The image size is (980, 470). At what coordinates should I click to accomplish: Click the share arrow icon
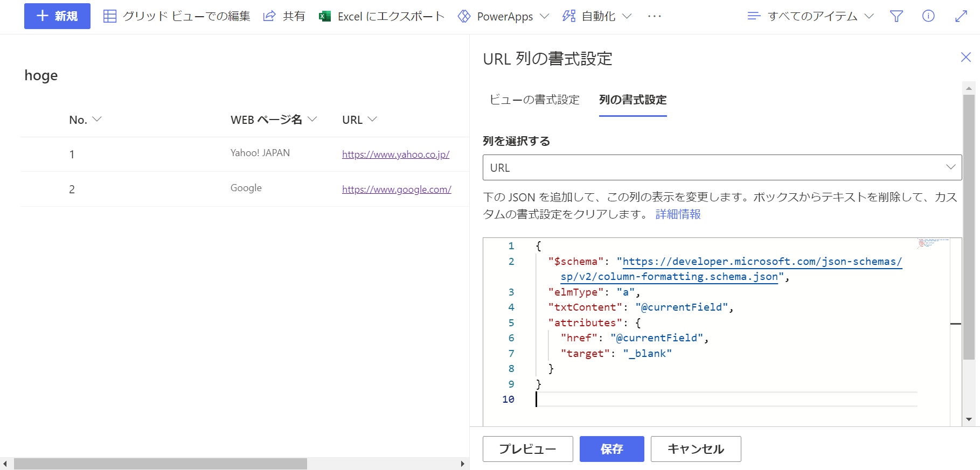coord(269,16)
